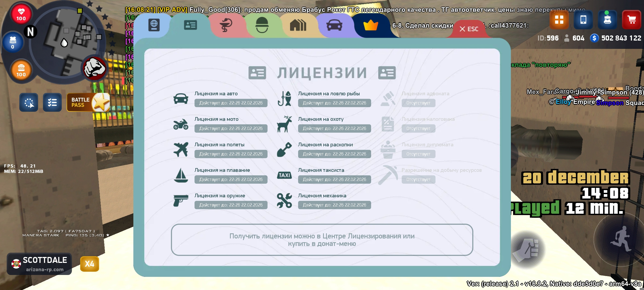Click the X4 bonus badge
Viewport: 644px width, 290px height.
coord(90,264)
